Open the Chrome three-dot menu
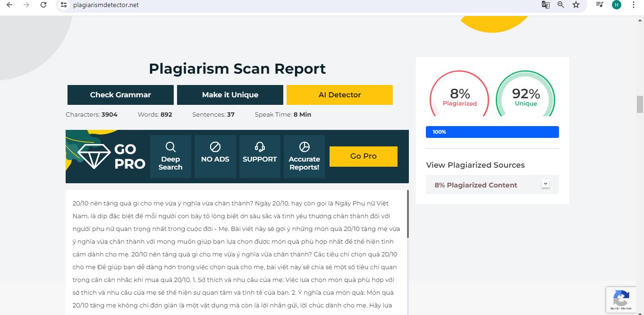The height and width of the screenshot is (315, 644). [x=633, y=5]
